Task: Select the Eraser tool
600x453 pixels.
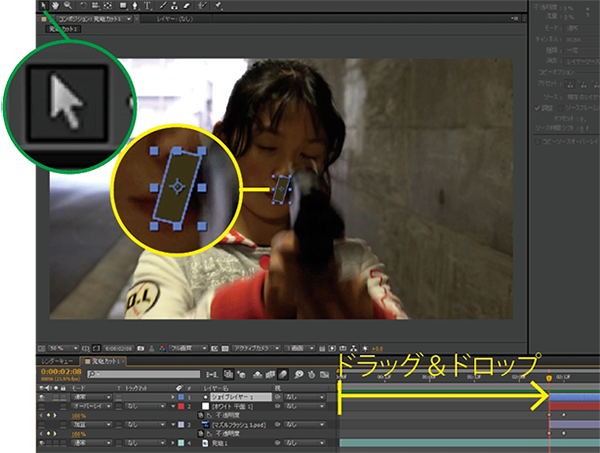Action: coord(187,5)
